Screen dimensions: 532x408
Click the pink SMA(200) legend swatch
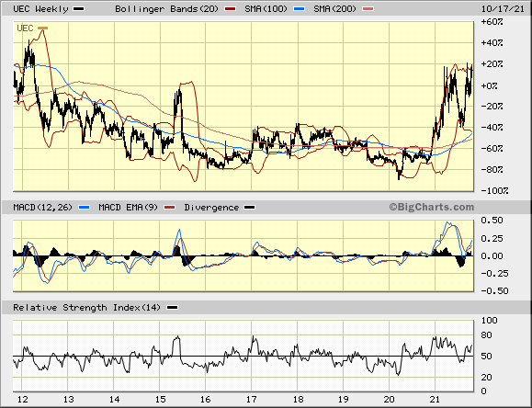pos(368,9)
